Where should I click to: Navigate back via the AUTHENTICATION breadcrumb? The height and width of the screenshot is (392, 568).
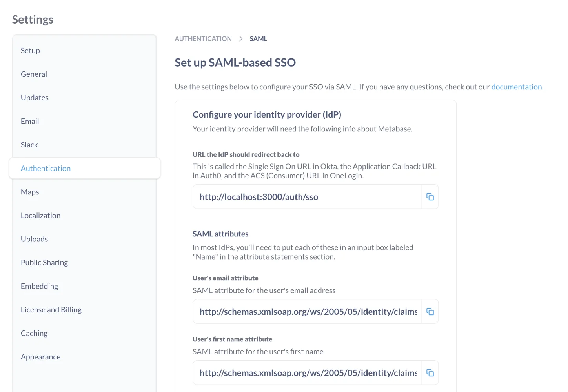tap(203, 38)
